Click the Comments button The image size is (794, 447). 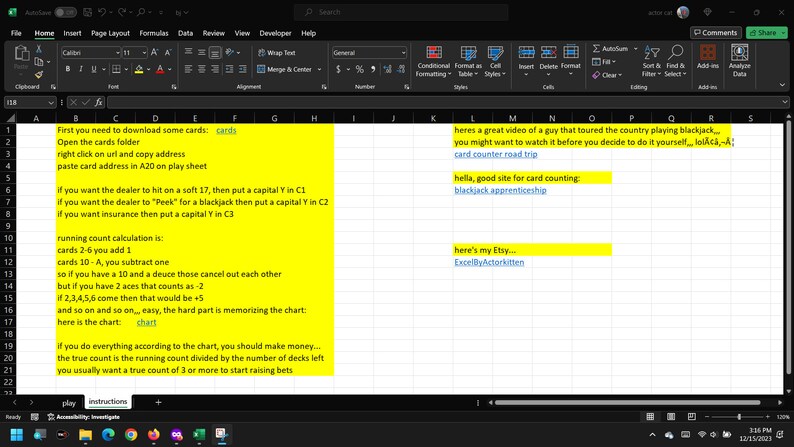click(716, 33)
